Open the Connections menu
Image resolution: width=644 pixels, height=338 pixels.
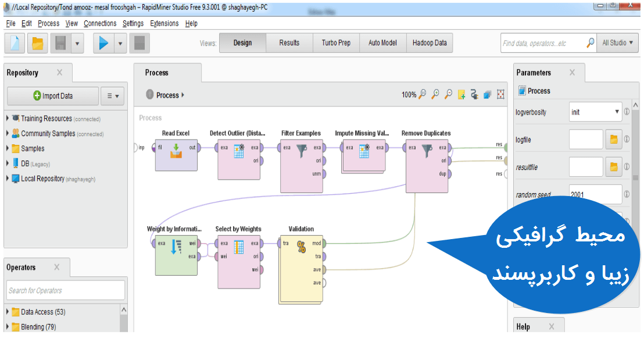click(100, 23)
